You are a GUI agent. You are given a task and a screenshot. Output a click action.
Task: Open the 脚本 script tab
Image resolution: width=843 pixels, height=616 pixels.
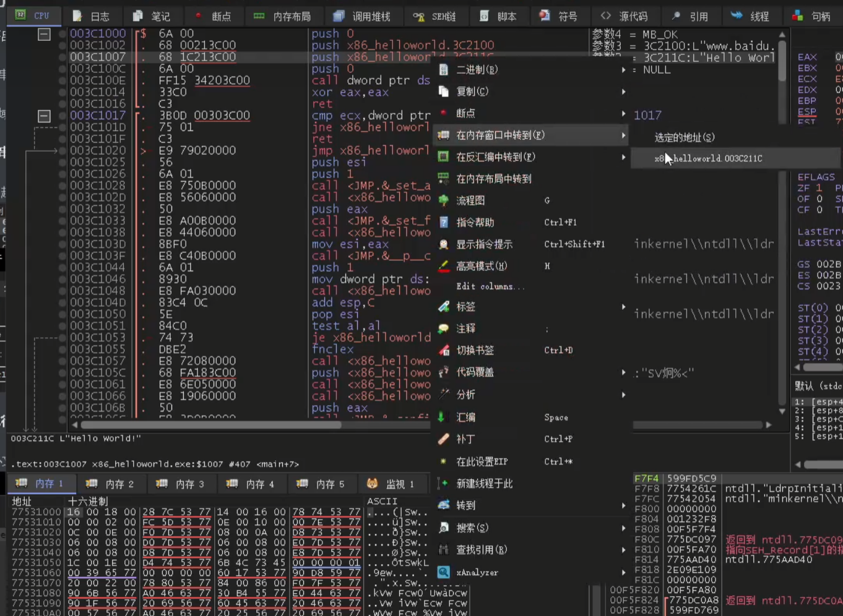pyautogui.click(x=499, y=16)
